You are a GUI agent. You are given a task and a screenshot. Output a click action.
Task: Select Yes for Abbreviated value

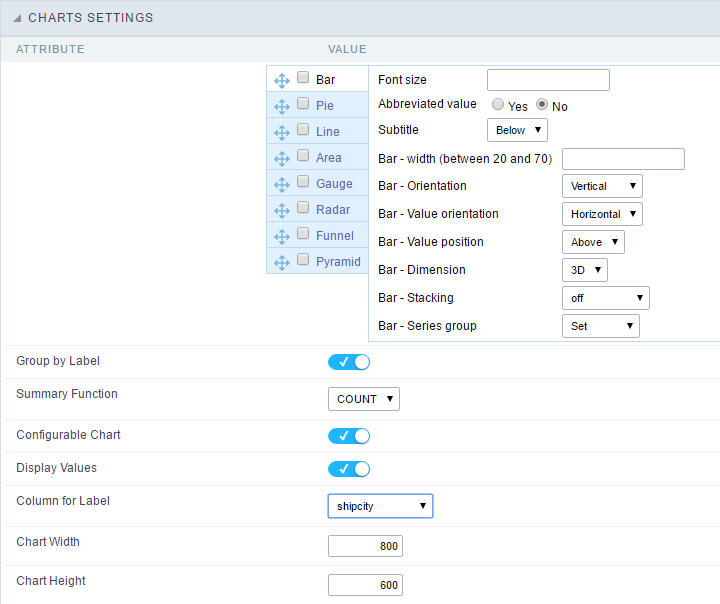[497, 105]
